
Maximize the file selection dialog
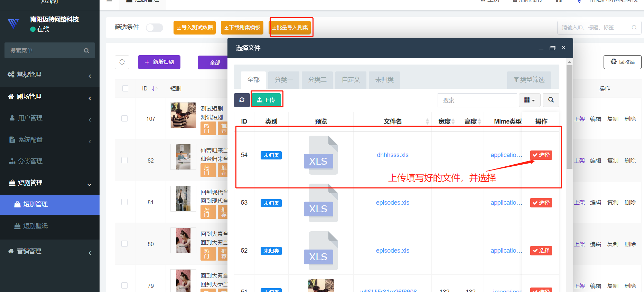[x=552, y=48]
